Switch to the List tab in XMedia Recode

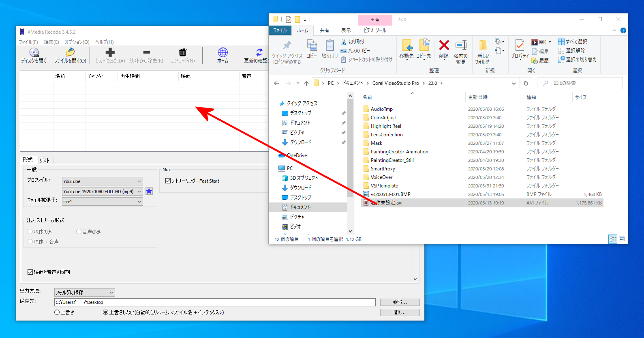(x=45, y=160)
